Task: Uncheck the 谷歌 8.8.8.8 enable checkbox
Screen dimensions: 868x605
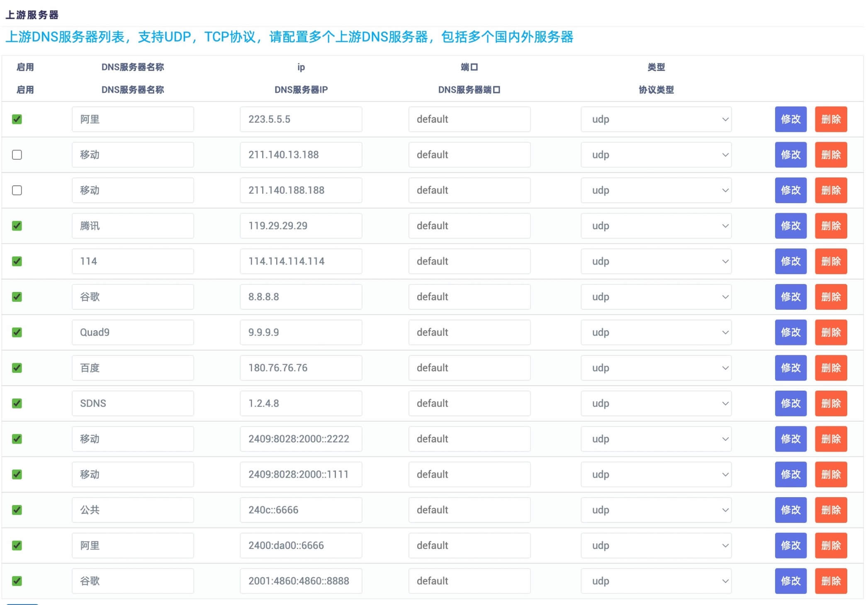Action: (17, 297)
